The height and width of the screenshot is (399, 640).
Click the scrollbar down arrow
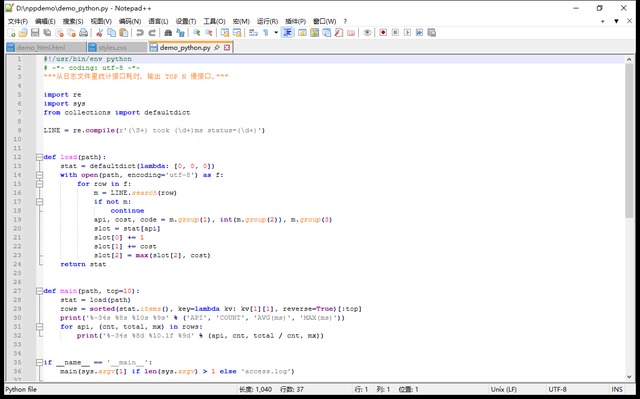629,377
